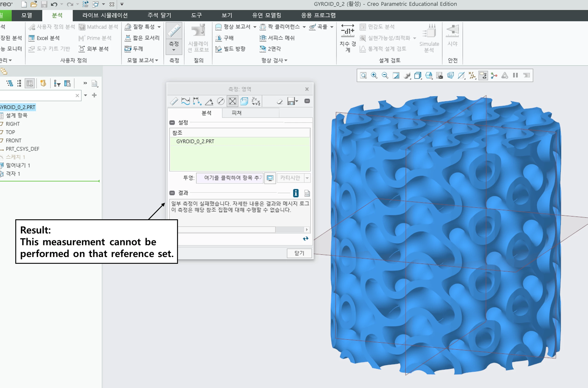This screenshot has height=388, width=588.
Task: Click the results horizontal scrollbar right arrow
Action: coord(307,230)
